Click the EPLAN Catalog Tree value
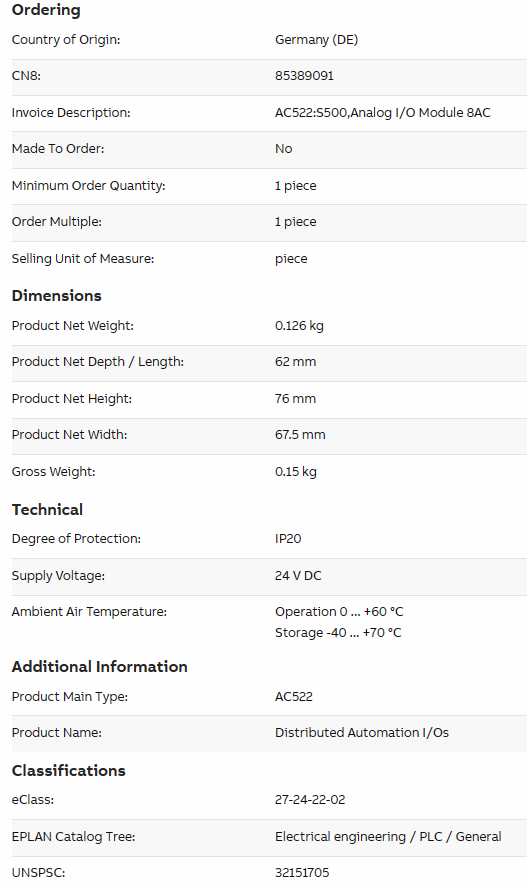 click(x=388, y=837)
